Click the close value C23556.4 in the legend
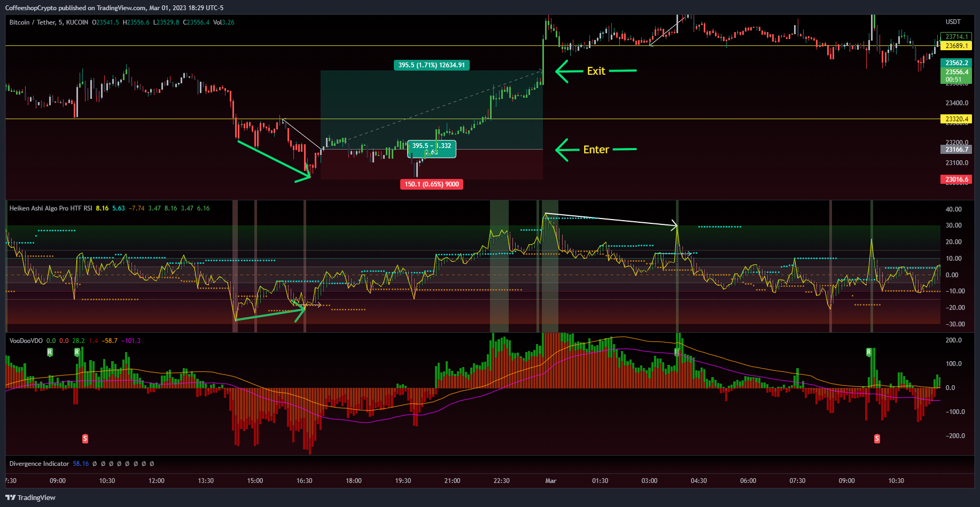Image resolution: width=980 pixels, height=507 pixels. click(196, 22)
